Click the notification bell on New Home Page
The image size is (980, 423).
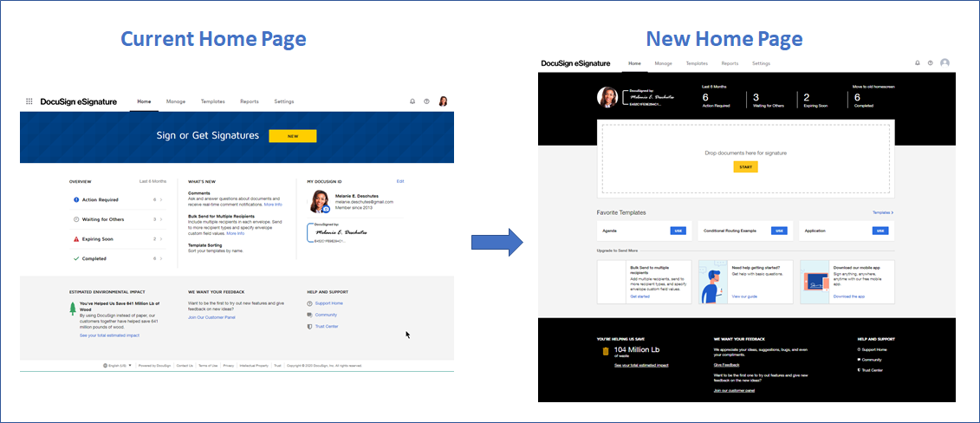tap(918, 63)
